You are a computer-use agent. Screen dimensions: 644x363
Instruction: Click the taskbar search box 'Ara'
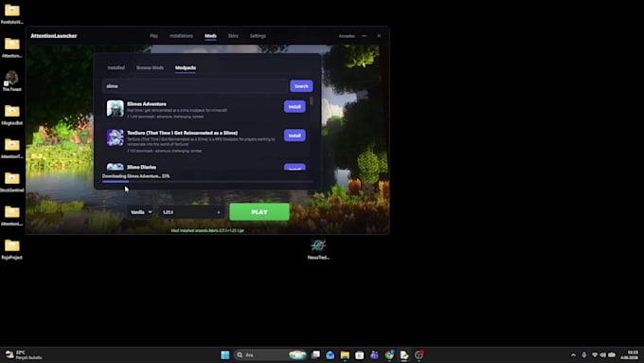tap(270, 354)
